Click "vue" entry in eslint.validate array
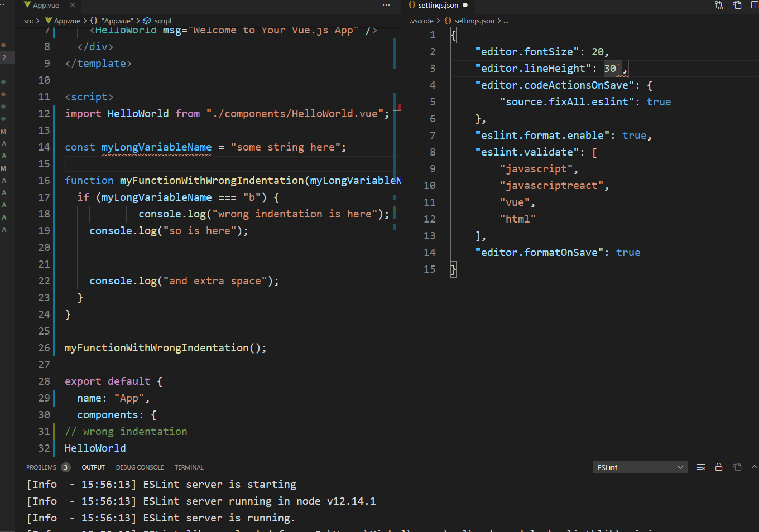The image size is (759, 532). pos(515,202)
